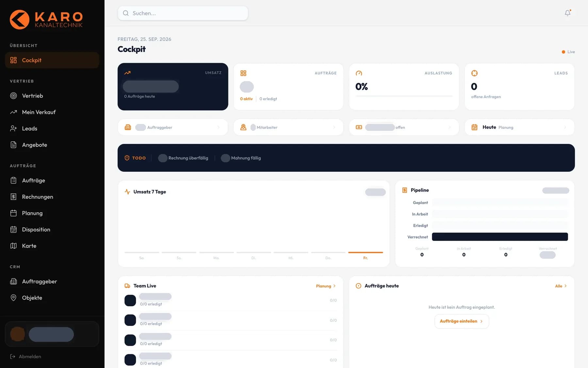
Task: Open the Planung link in Team Live
Action: point(326,286)
